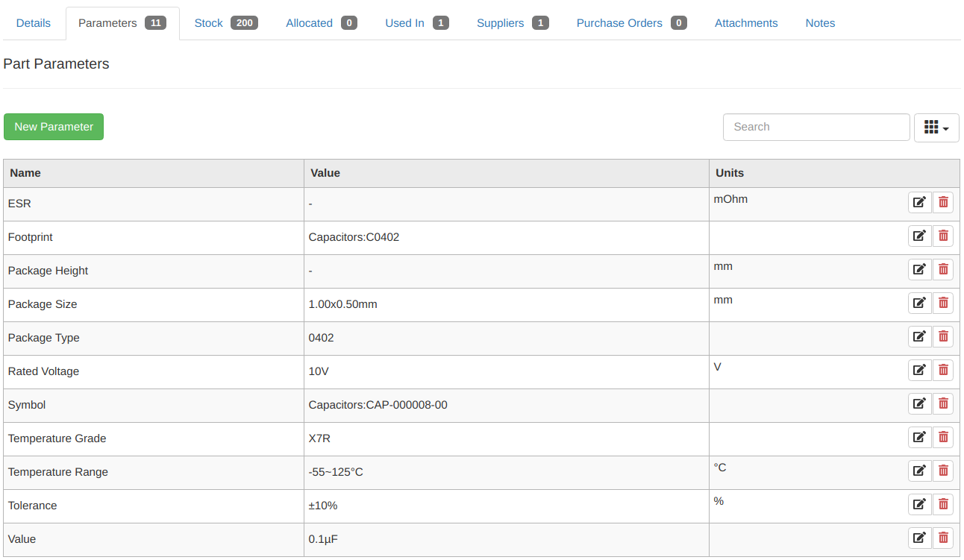The height and width of the screenshot is (560, 964).
Task: Delete the Tolerance parameter
Action: pos(943,504)
